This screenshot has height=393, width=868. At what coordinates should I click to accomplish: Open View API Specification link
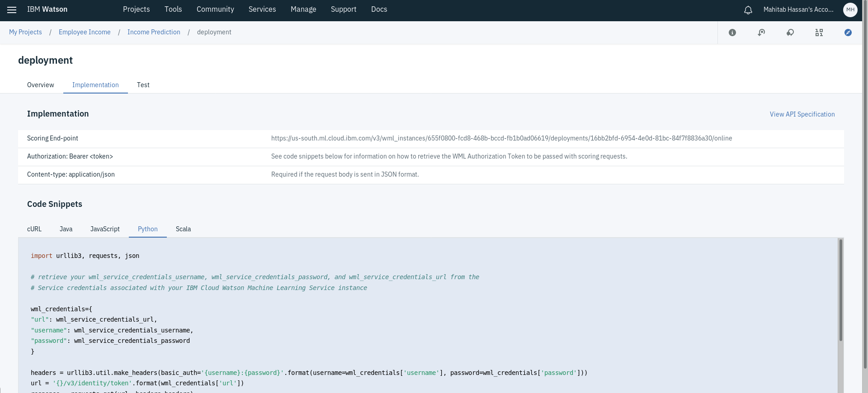click(x=802, y=114)
